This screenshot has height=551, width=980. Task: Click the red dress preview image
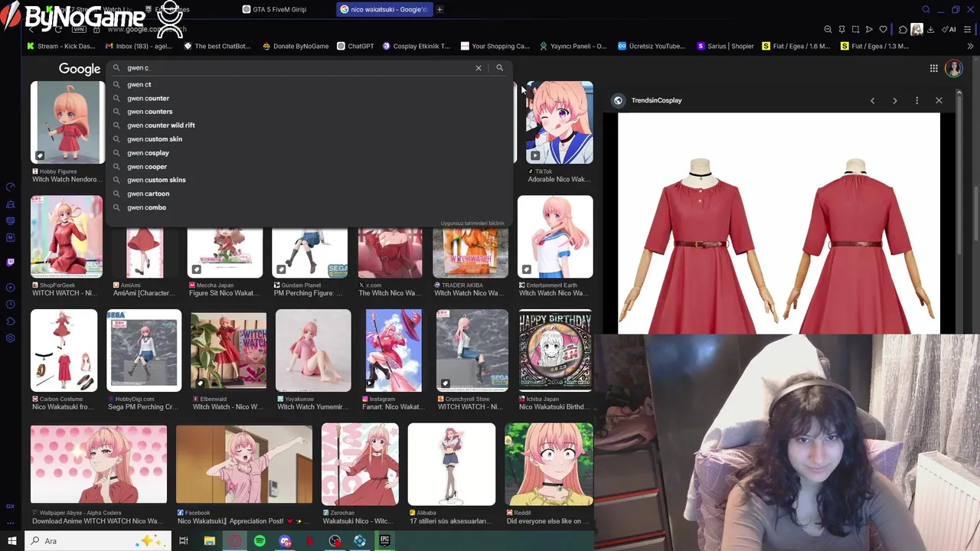tap(779, 223)
